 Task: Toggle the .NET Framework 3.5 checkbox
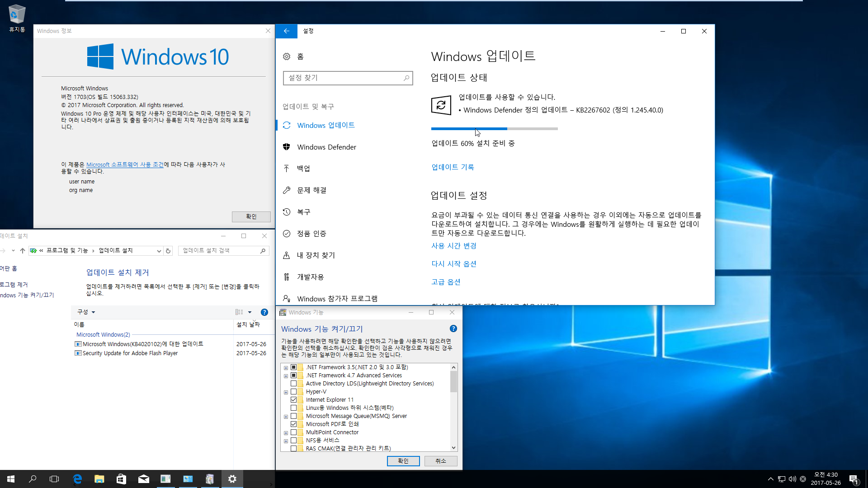[x=294, y=367]
